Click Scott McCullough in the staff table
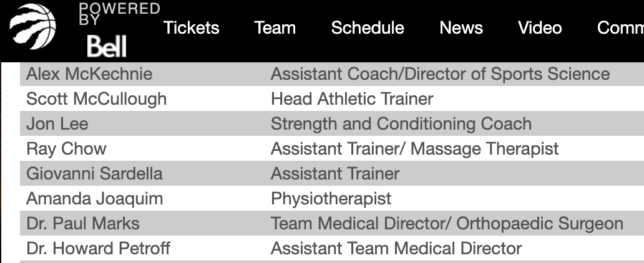This screenshot has width=644, height=263. click(97, 99)
